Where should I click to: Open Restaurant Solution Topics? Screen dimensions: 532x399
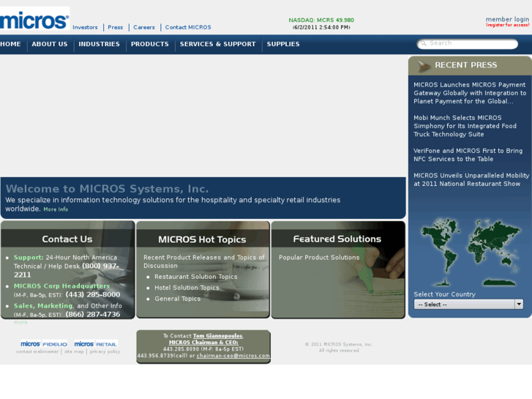(196, 277)
